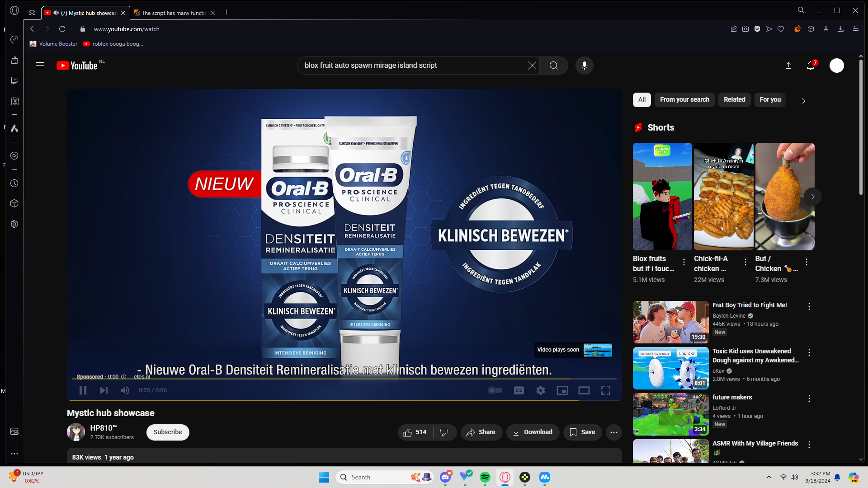
Task: Select the Related filter chip
Action: tap(735, 100)
